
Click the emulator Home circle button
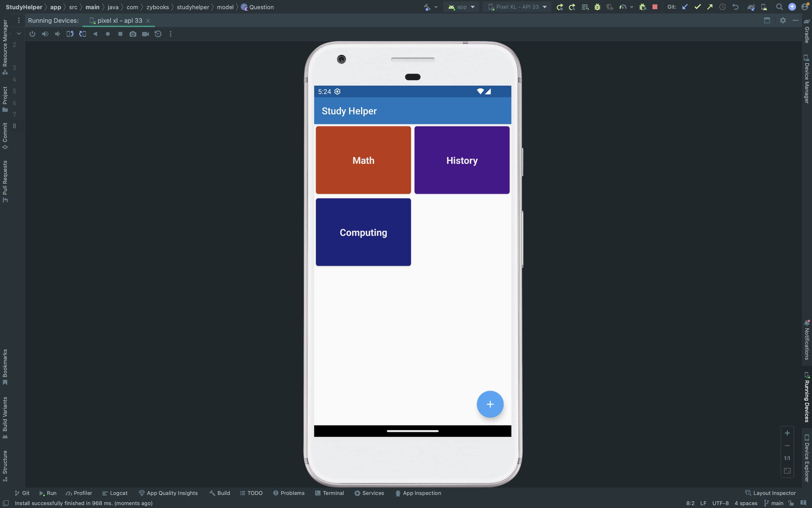tap(108, 34)
